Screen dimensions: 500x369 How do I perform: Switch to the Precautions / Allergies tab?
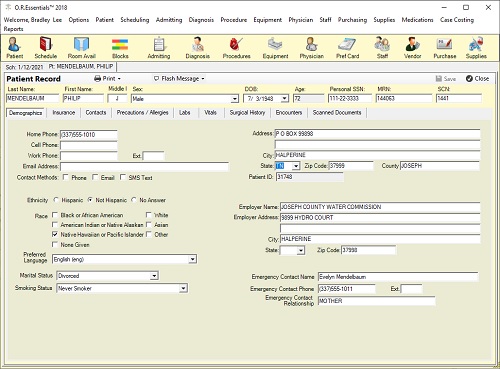click(142, 113)
